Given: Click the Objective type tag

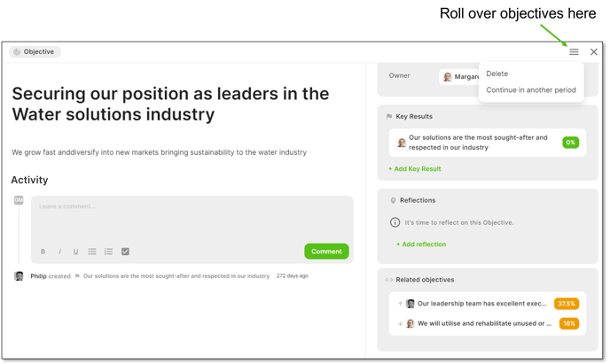Looking at the screenshot, I should coord(35,52).
